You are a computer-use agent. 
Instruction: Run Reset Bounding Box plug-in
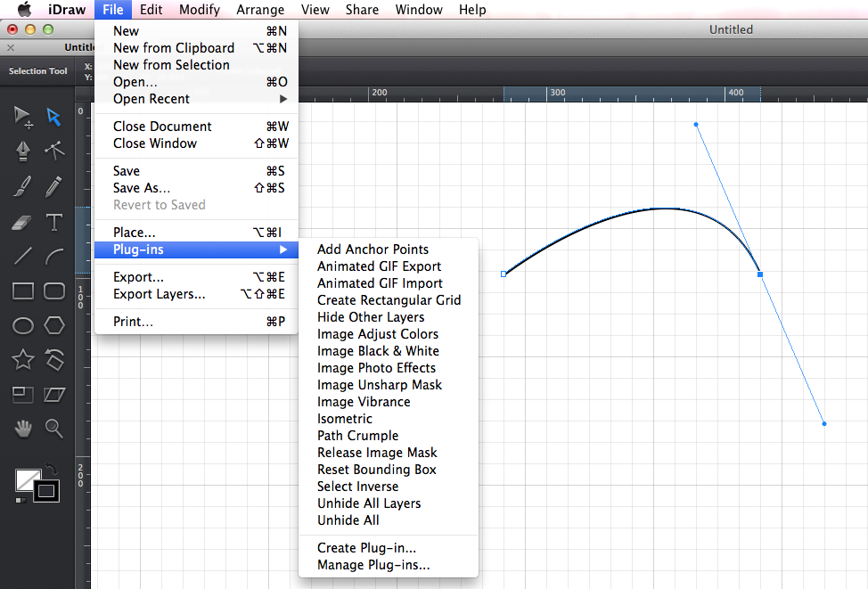(x=388, y=470)
